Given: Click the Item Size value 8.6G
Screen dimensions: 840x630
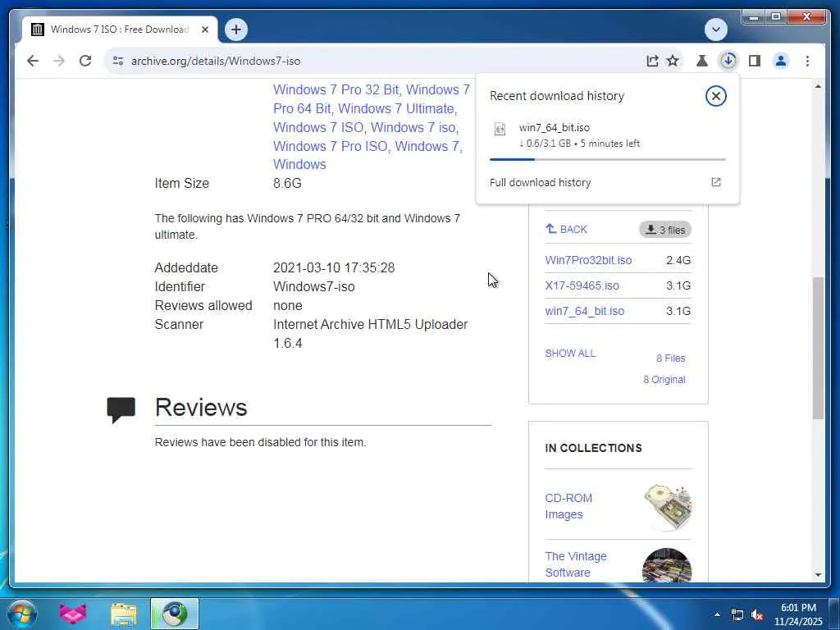Looking at the screenshot, I should [287, 183].
